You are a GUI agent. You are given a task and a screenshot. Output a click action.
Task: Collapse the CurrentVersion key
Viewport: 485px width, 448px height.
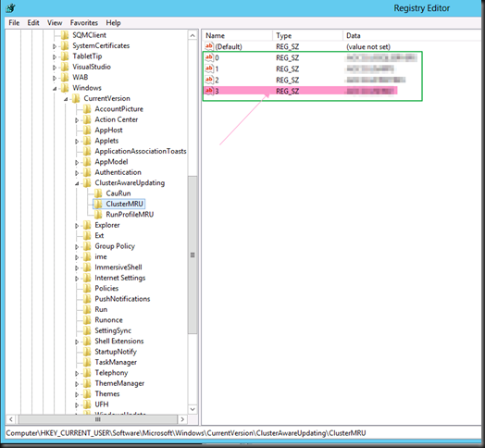(x=66, y=99)
